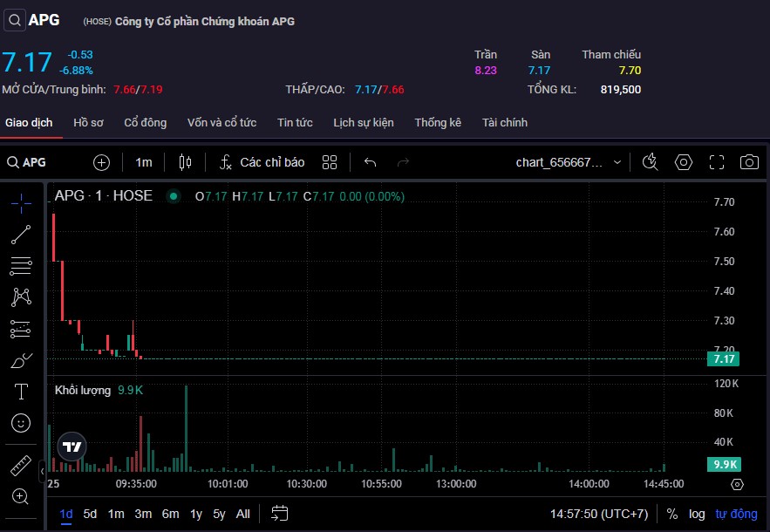The height and width of the screenshot is (532, 770).
Task: Select the brush drawing tool
Action: [x=21, y=360]
